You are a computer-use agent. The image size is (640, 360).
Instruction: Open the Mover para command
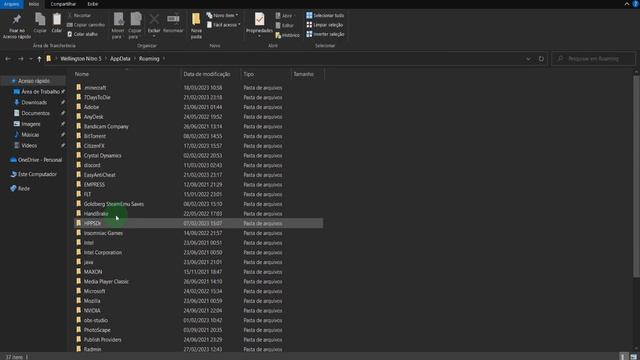118,26
